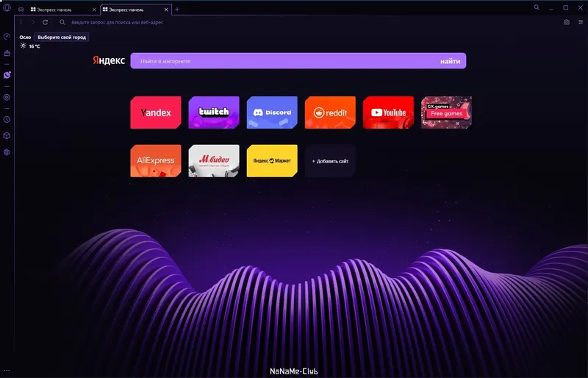Close the first Экспресс-панель tab
Image resolution: width=588 pixels, height=378 pixels.
[x=94, y=10]
